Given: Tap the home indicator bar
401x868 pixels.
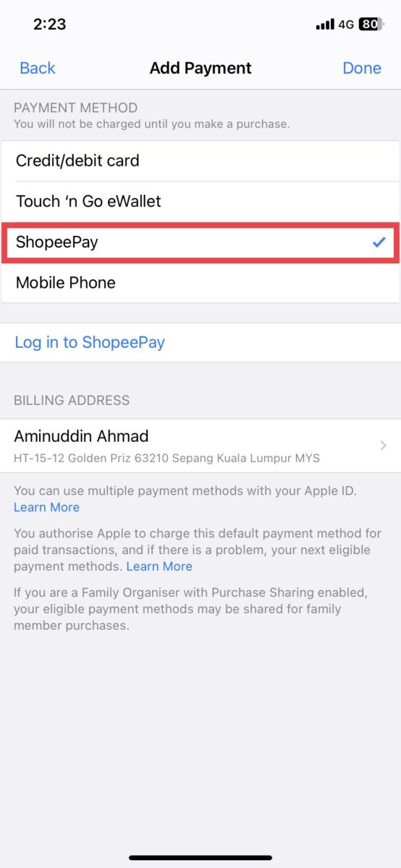Looking at the screenshot, I should 200,858.
